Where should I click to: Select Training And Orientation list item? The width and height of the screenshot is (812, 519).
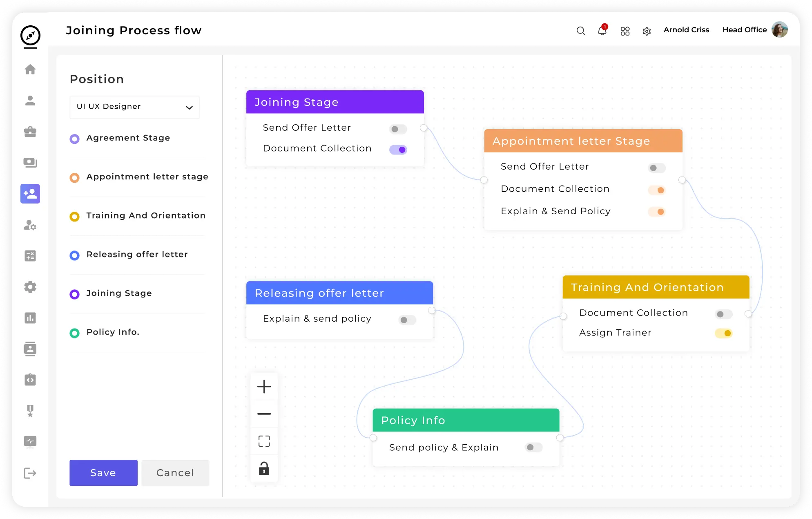[145, 216]
